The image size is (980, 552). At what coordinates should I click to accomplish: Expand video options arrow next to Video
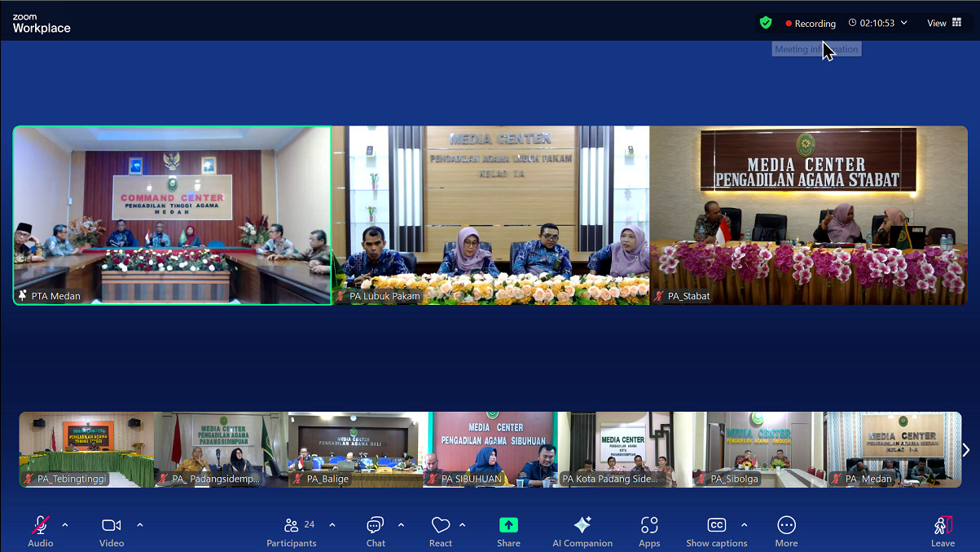[140, 525]
